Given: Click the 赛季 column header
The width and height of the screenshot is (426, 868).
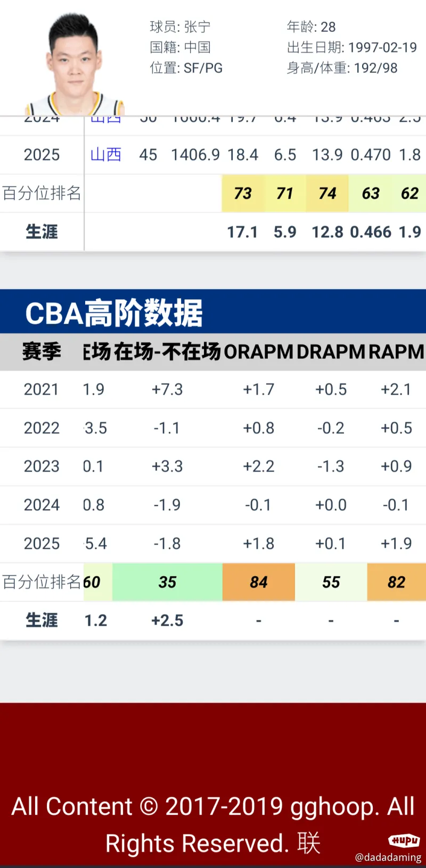Looking at the screenshot, I should coord(42,352).
